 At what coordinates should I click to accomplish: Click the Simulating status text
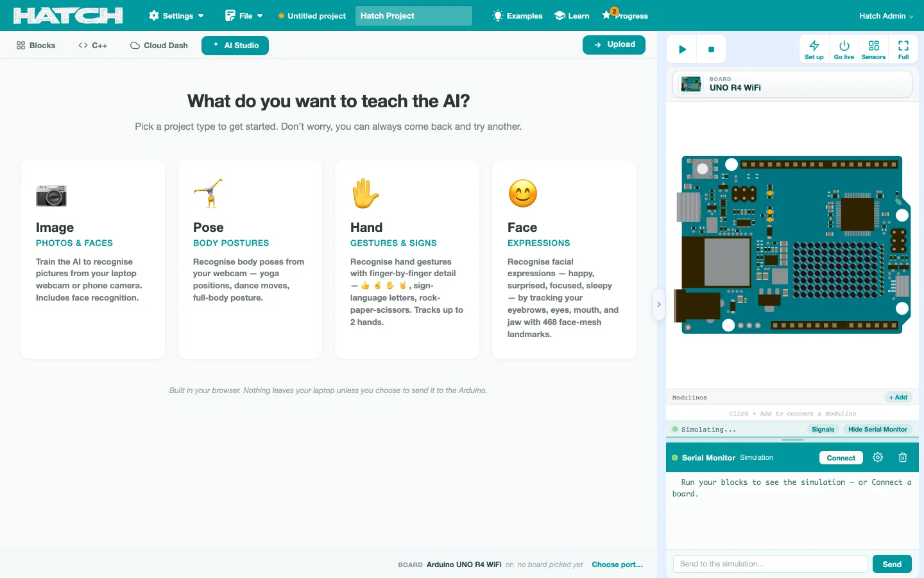click(708, 430)
